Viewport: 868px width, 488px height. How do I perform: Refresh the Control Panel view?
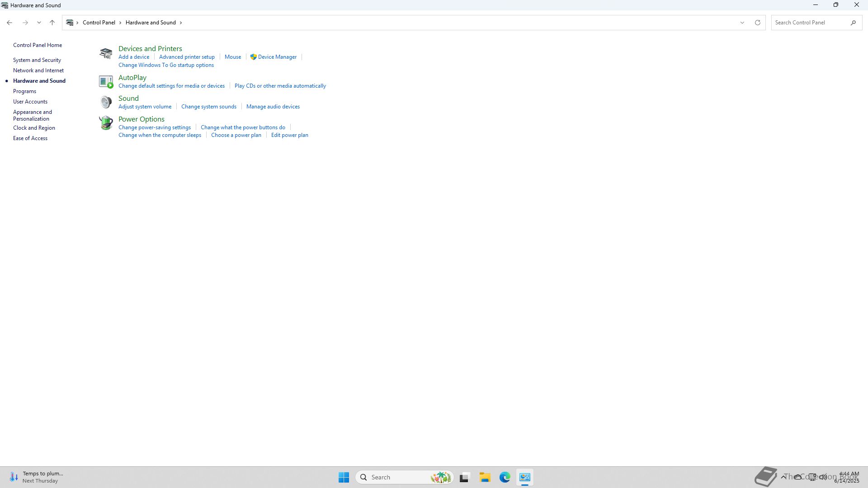(758, 23)
